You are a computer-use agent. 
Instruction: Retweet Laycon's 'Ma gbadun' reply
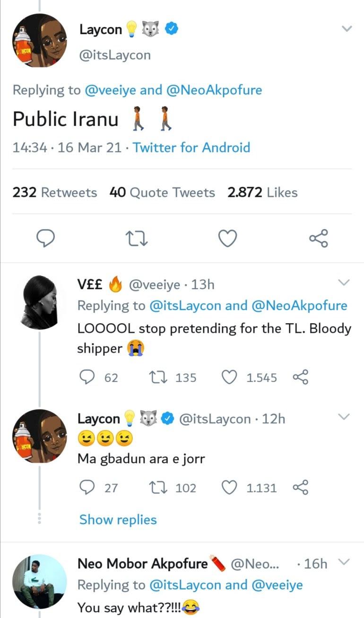[x=156, y=487]
